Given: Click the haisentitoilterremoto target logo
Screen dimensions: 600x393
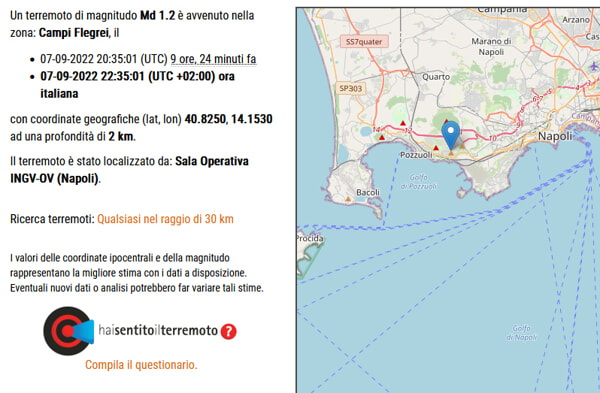Looking at the screenshot, I should [x=69, y=331].
